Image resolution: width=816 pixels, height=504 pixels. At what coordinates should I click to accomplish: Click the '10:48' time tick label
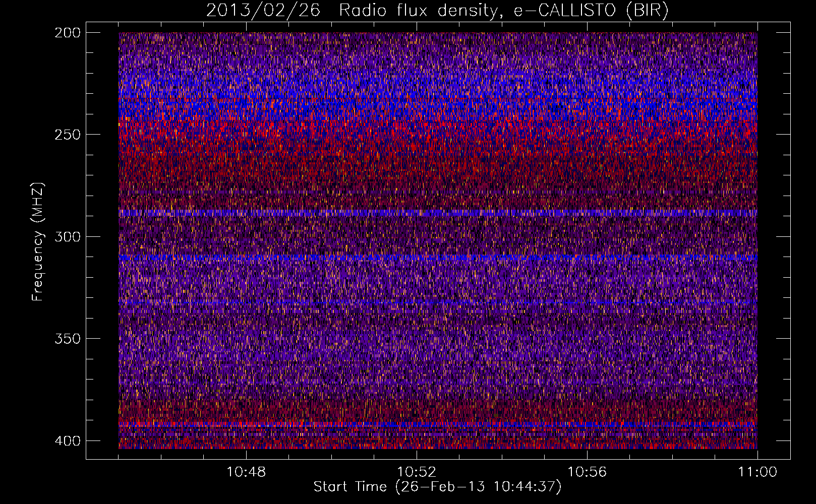point(246,472)
